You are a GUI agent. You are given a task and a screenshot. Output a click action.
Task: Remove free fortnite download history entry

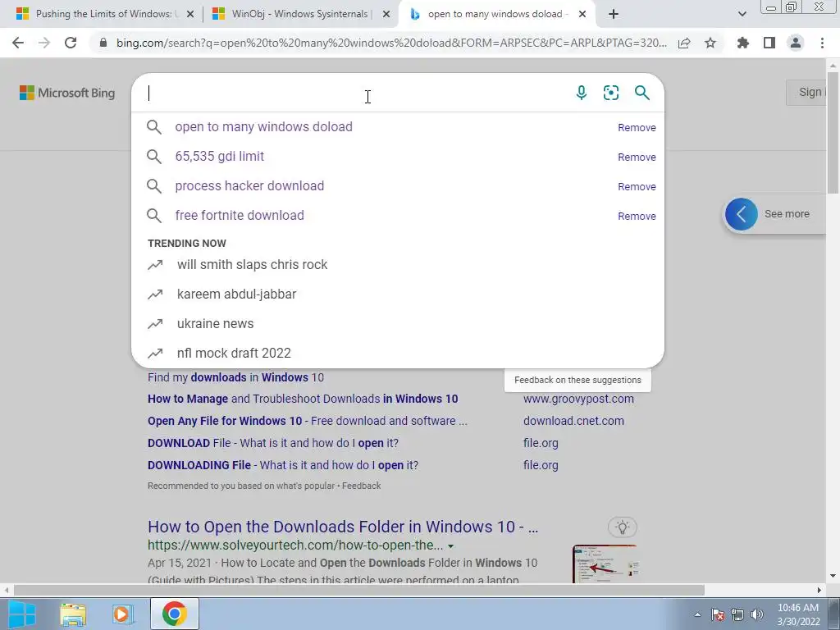637,216
